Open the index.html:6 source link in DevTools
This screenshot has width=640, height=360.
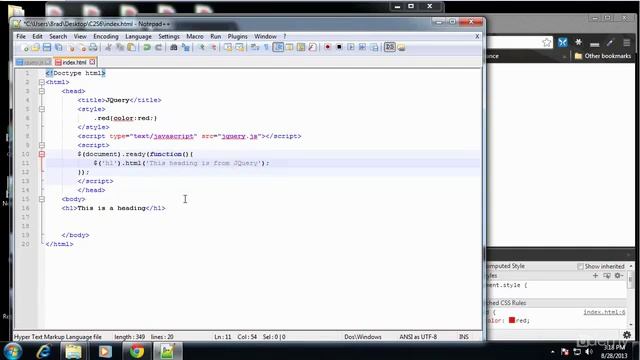coord(604,312)
